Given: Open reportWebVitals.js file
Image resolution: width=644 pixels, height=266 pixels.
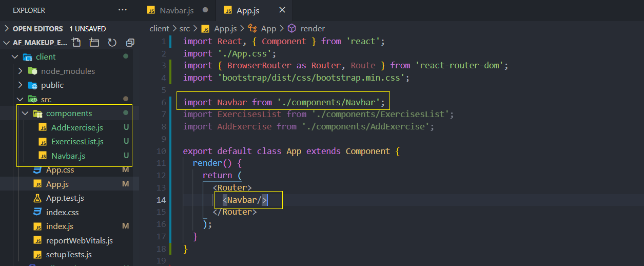Looking at the screenshot, I should click(x=79, y=240).
